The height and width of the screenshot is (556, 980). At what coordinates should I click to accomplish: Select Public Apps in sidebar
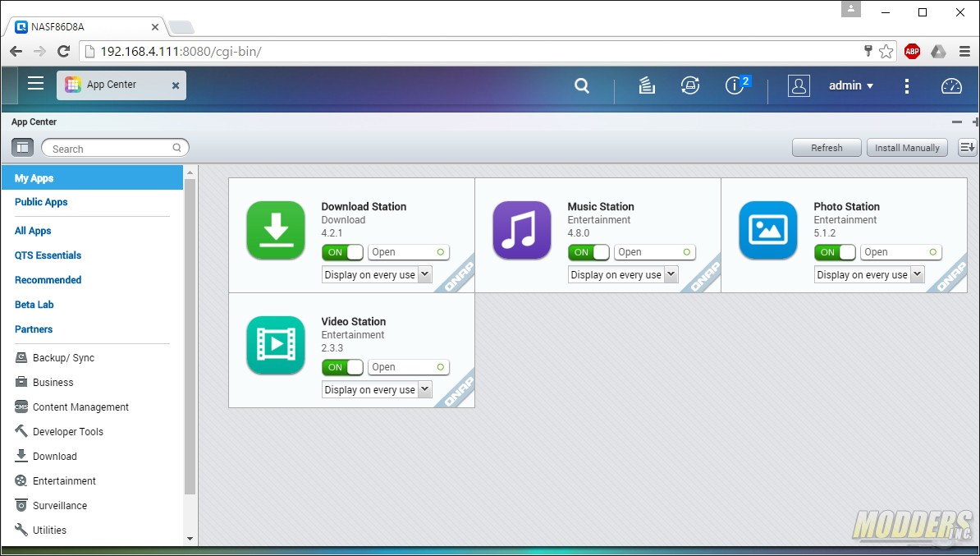(x=41, y=202)
